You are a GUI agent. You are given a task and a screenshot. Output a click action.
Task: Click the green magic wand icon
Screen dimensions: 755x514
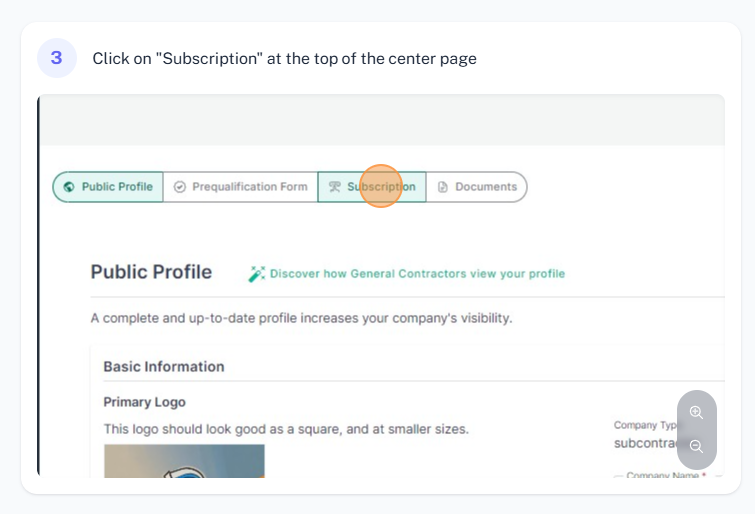click(x=257, y=274)
